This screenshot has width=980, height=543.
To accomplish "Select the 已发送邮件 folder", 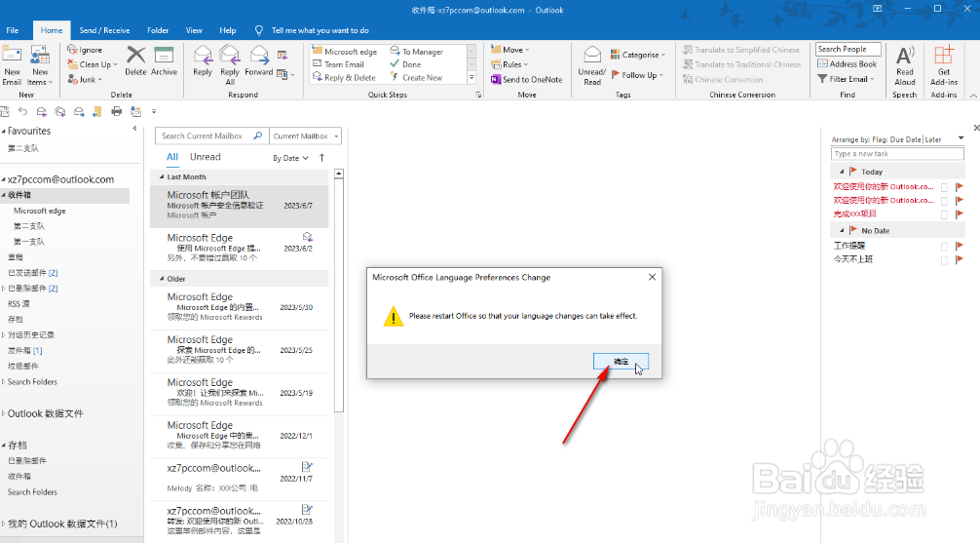I will 32,273.
